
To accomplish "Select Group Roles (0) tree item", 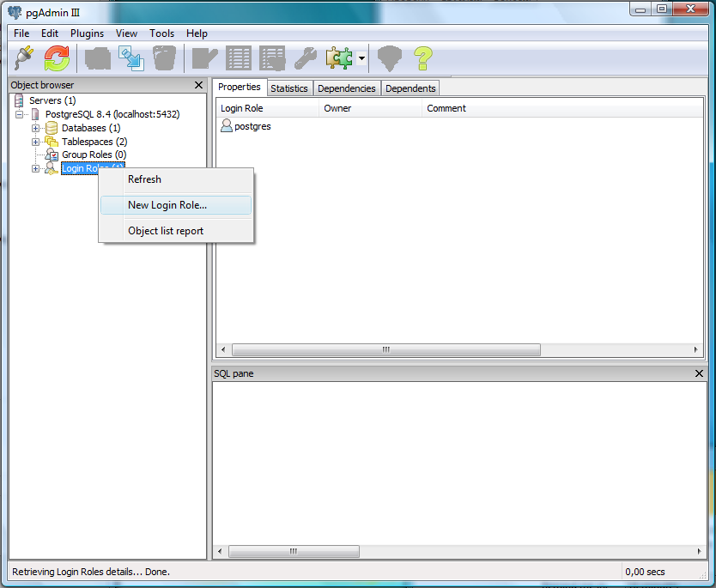I will 94,155.
